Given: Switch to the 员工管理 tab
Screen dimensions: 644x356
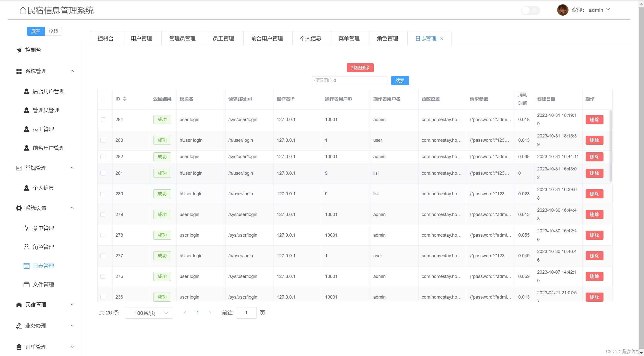Looking at the screenshot, I should coord(223,39).
